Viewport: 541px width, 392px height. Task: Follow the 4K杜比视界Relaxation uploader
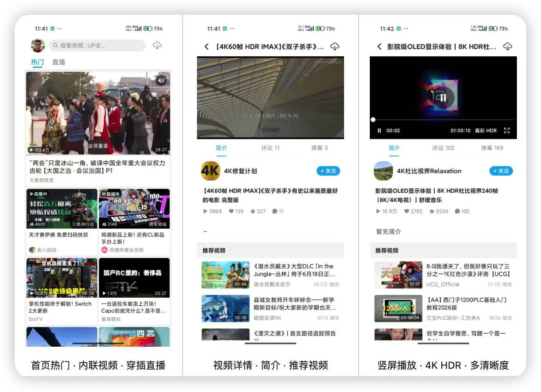pyautogui.click(x=501, y=171)
